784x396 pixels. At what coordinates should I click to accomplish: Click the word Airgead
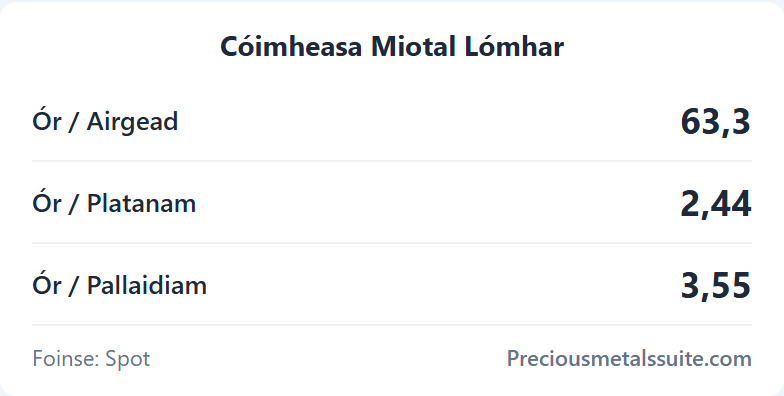[x=132, y=122]
